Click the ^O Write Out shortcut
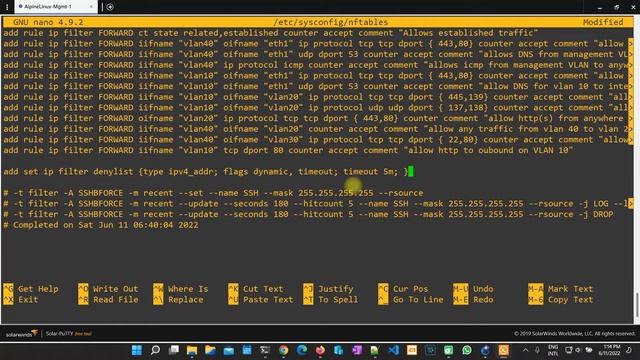This screenshot has height=360, width=640. (108, 289)
